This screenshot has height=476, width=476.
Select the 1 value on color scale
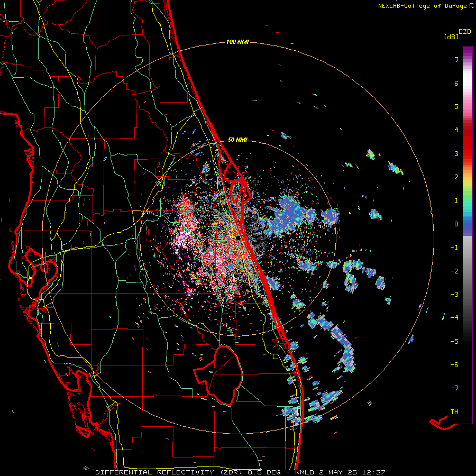click(x=456, y=200)
